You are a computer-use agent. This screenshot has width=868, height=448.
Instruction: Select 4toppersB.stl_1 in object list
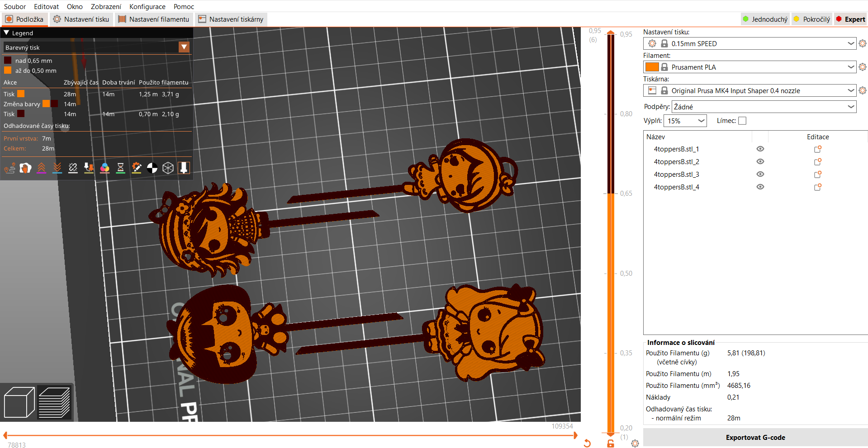click(676, 149)
